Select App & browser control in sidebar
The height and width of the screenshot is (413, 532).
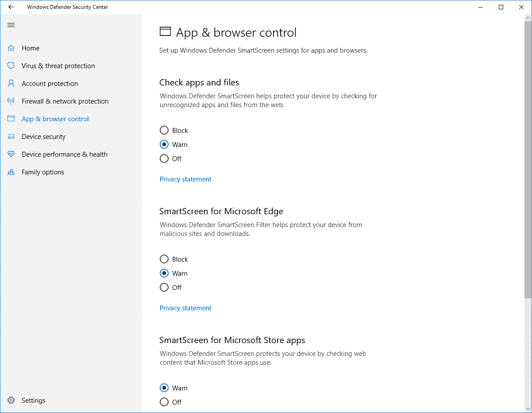coord(55,119)
